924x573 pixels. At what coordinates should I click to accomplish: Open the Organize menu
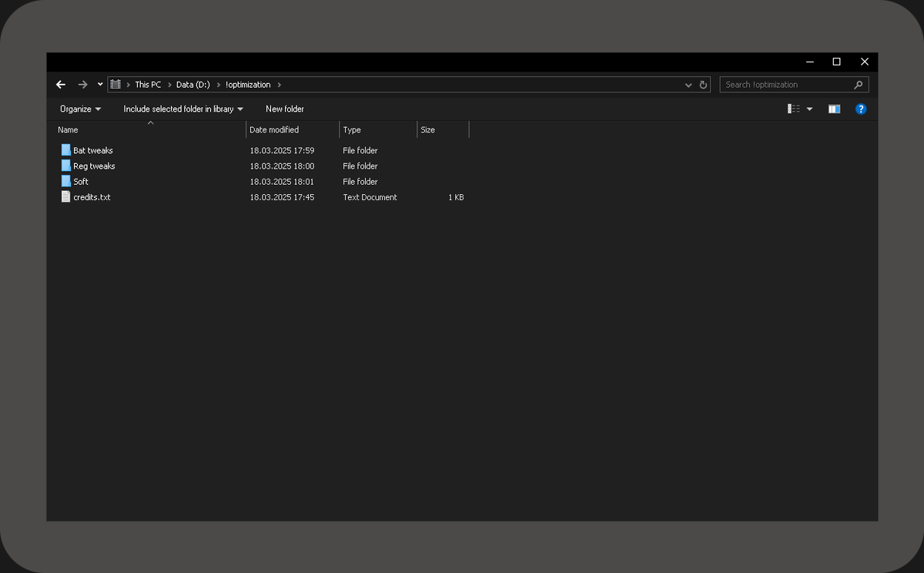tap(80, 109)
